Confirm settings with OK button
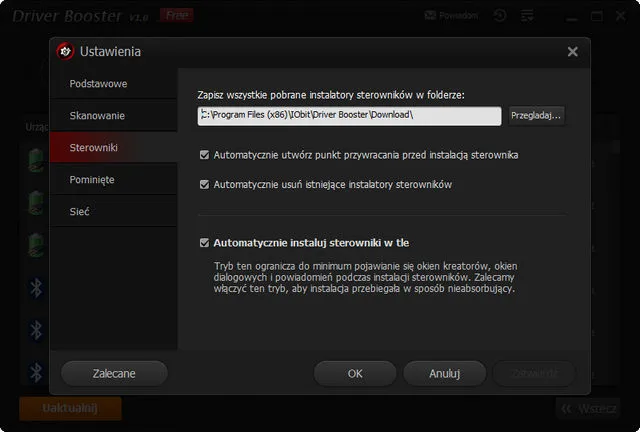Image resolution: width=640 pixels, height=432 pixels. [x=355, y=374]
